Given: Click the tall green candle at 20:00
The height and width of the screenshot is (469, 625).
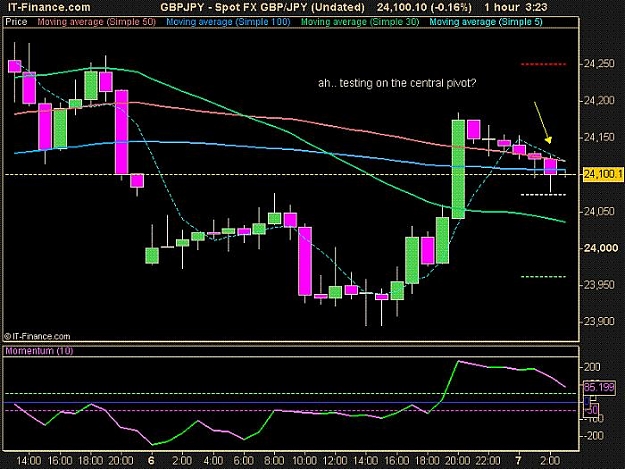Looking at the screenshot, I should 458,169.
